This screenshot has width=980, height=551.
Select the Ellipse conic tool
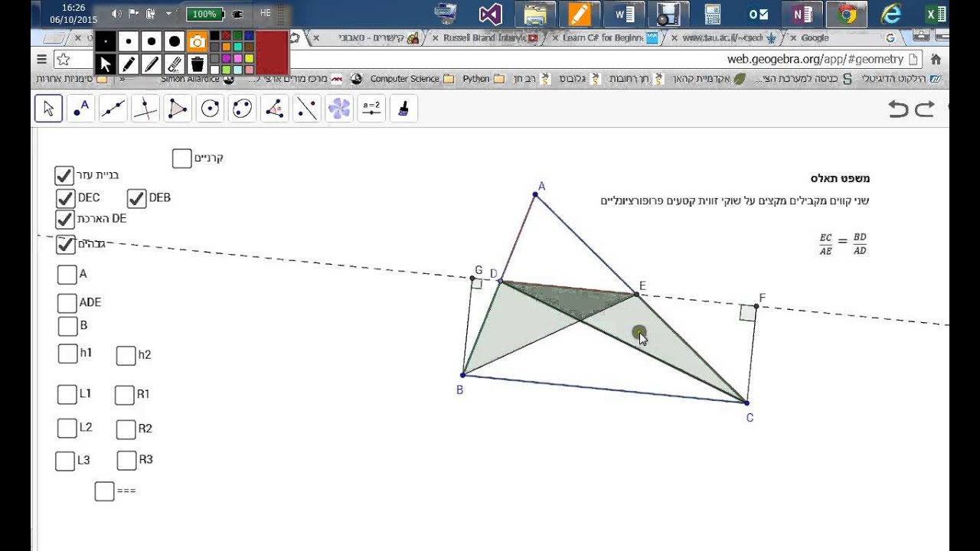coord(242,109)
